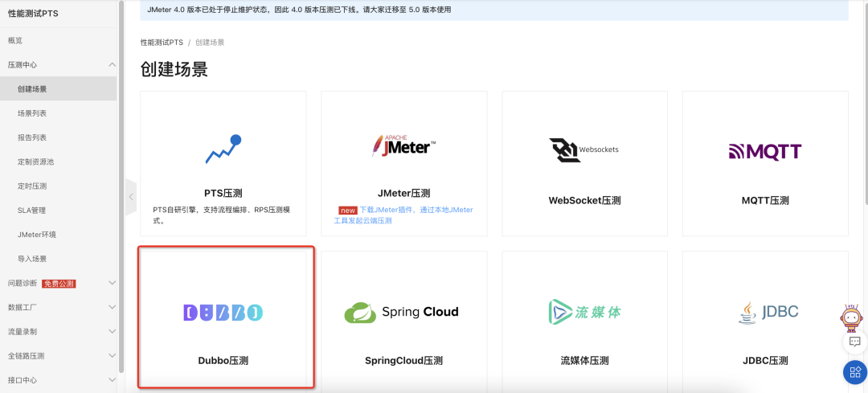This screenshot has width=868, height=393.
Task: Expand the 数据工厂 menu group
Action: click(112, 307)
